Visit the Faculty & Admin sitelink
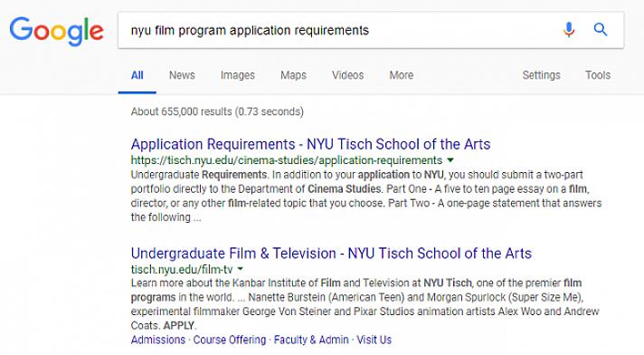644x355 pixels. pos(311,340)
